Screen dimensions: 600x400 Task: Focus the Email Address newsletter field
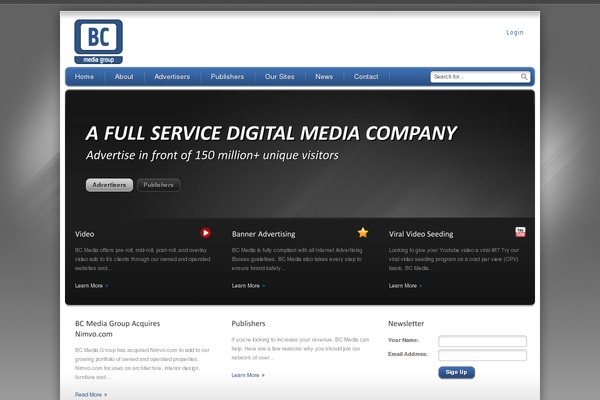483,355
